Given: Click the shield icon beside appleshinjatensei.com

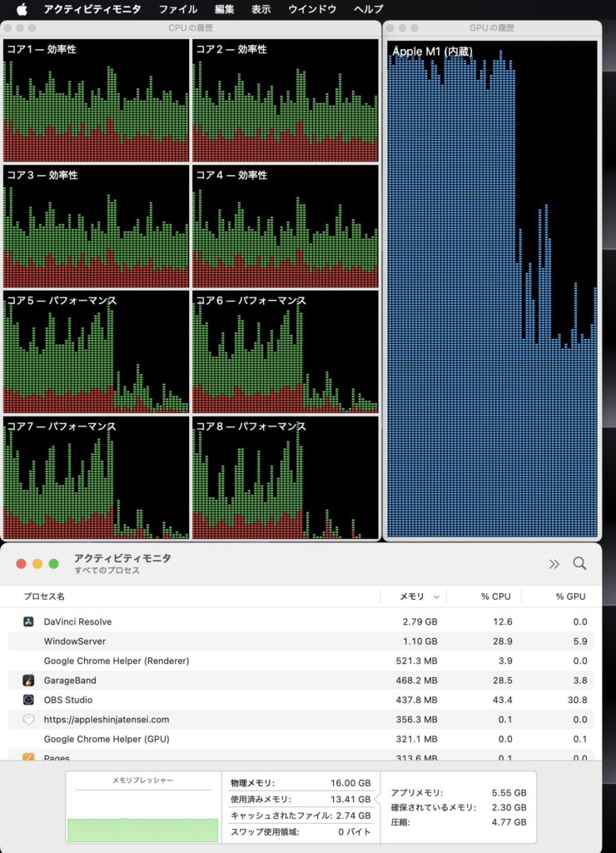Looking at the screenshot, I should (x=29, y=719).
